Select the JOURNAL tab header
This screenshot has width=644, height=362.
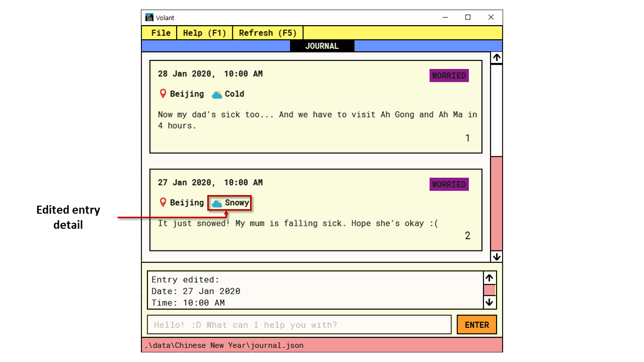point(322,46)
